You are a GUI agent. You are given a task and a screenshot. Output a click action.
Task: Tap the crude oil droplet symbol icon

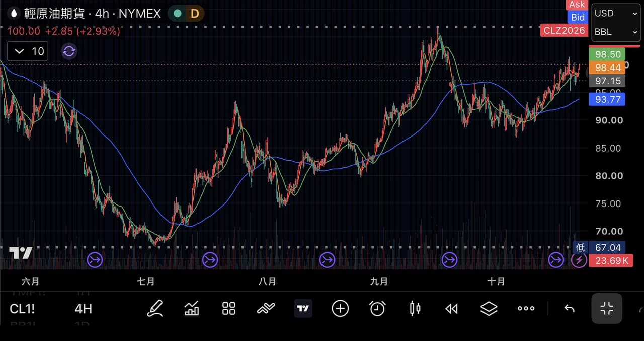coord(14,14)
